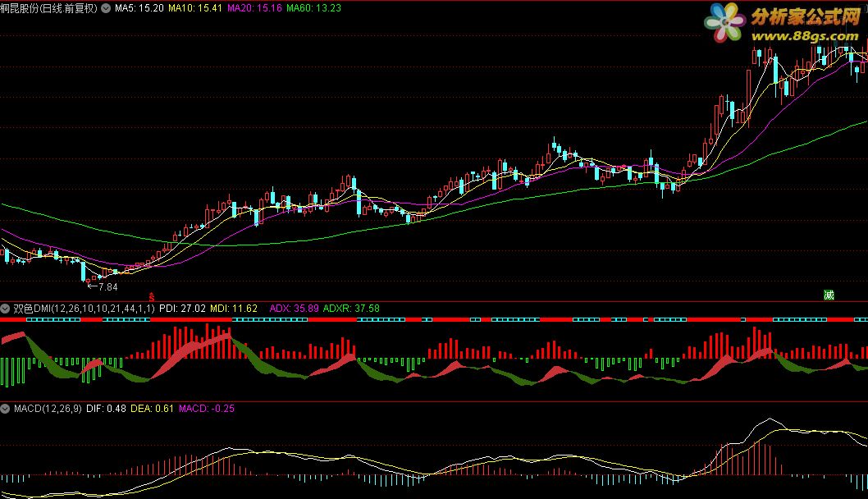
Task: Select the 桐昆股份(日线.前复权) title
Action: pos(48,8)
